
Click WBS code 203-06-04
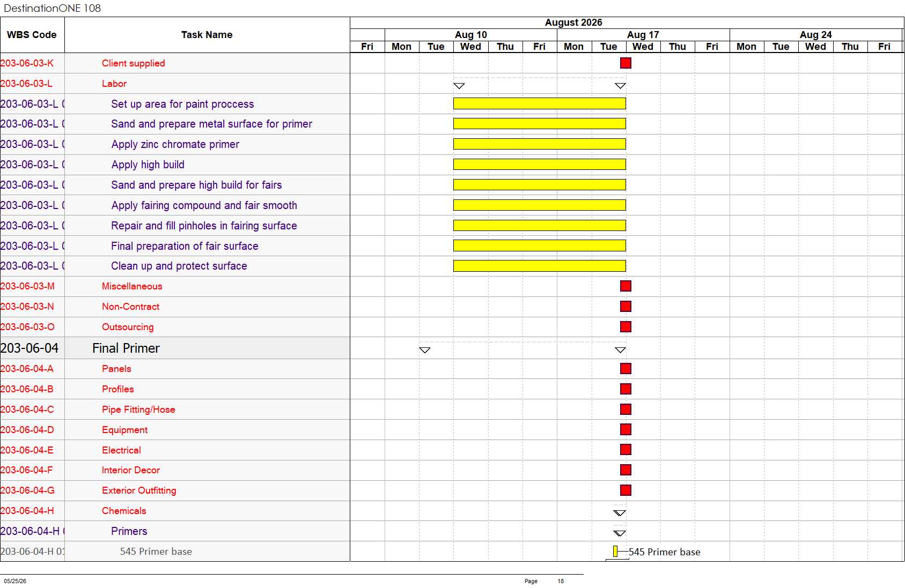pyautogui.click(x=30, y=348)
